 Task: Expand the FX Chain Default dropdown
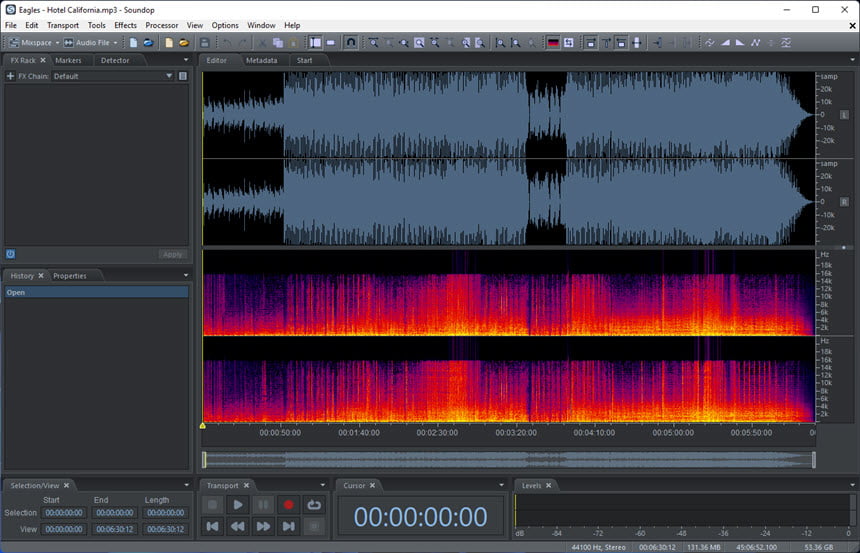(x=169, y=76)
